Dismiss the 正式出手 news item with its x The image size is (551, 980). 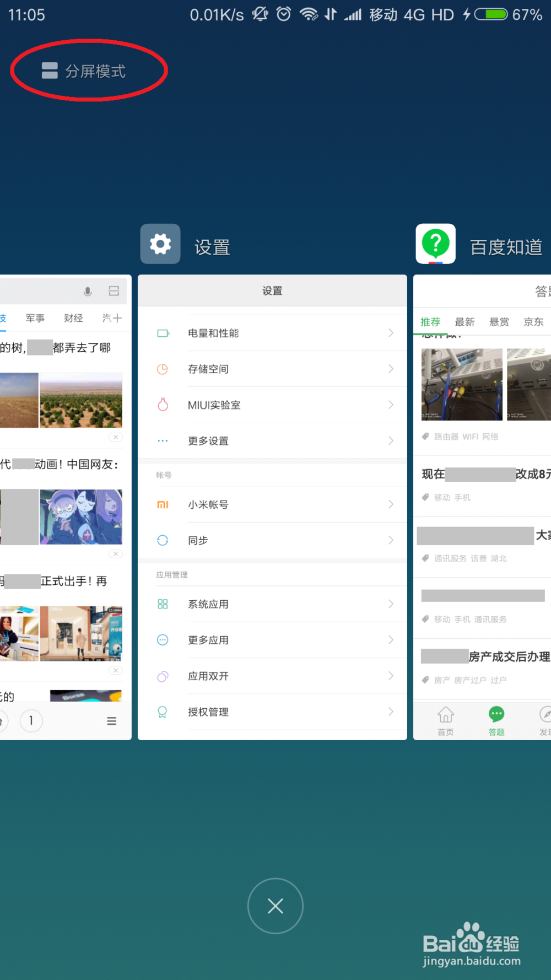(x=115, y=670)
